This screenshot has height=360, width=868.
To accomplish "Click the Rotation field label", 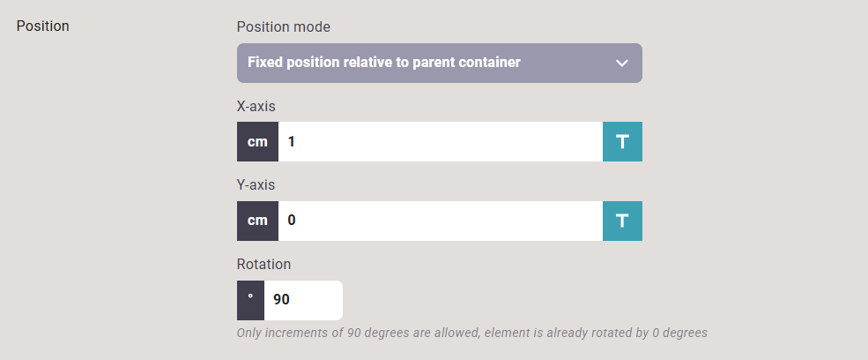I will point(264,265).
